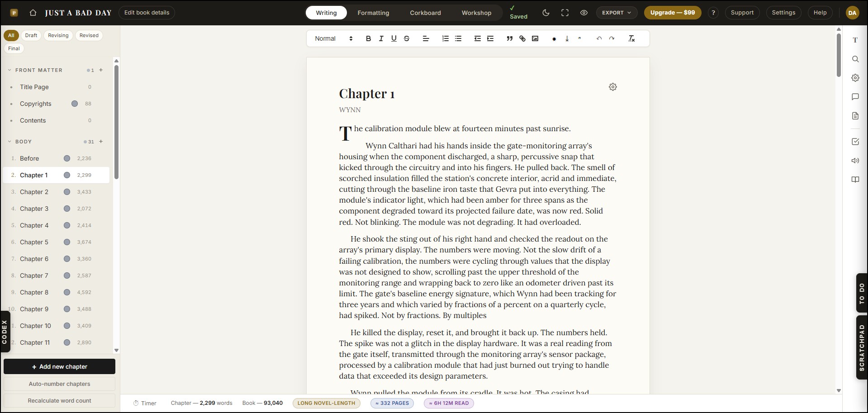868x413 pixels.
Task: Insert a blockquote
Action: point(509,38)
